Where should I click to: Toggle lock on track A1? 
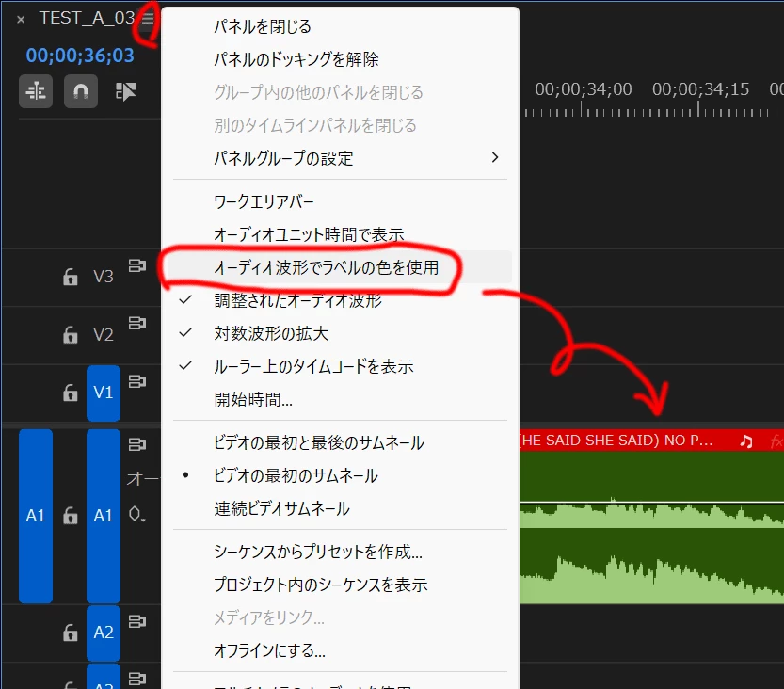(x=71, y=516)
